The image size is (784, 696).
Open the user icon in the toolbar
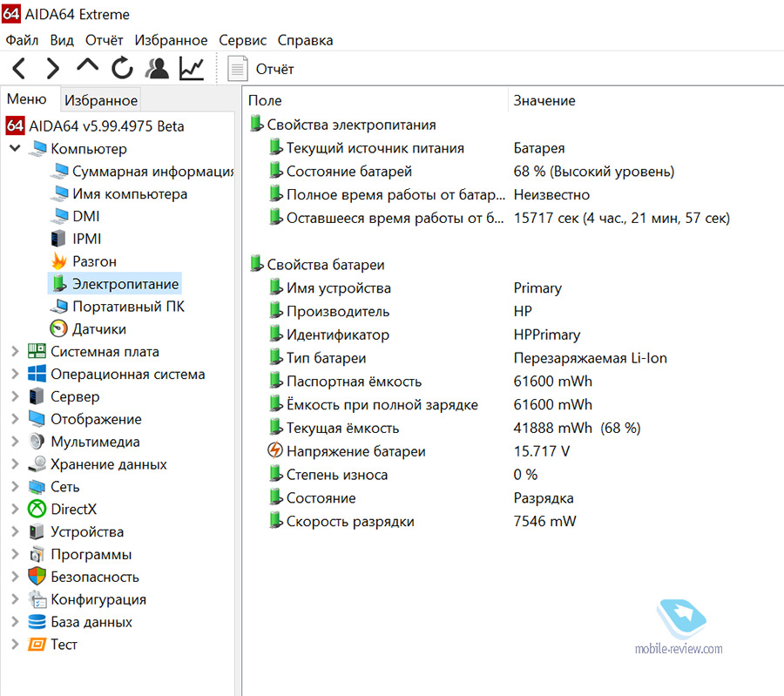[x=157, y=69]
